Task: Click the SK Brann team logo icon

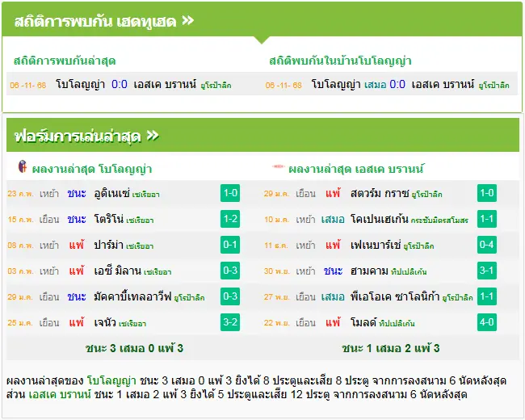Action: [278, 166]
